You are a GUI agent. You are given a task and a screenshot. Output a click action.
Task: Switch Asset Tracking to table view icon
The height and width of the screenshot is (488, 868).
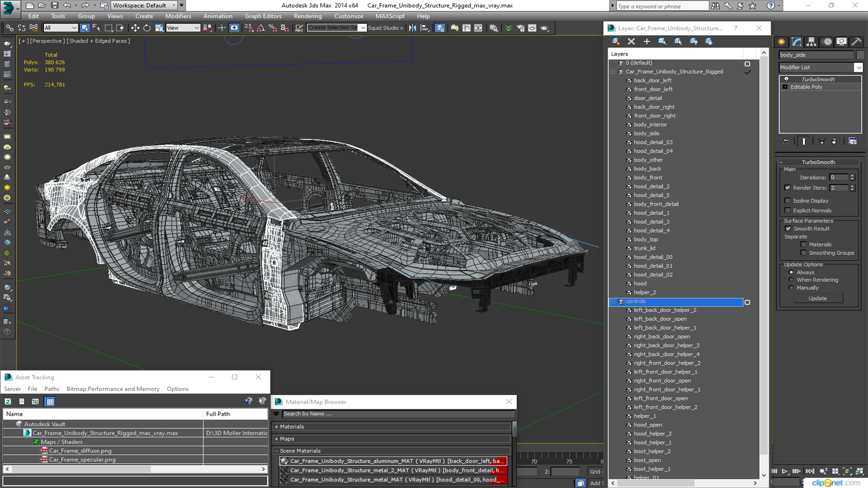click(50, 401)
